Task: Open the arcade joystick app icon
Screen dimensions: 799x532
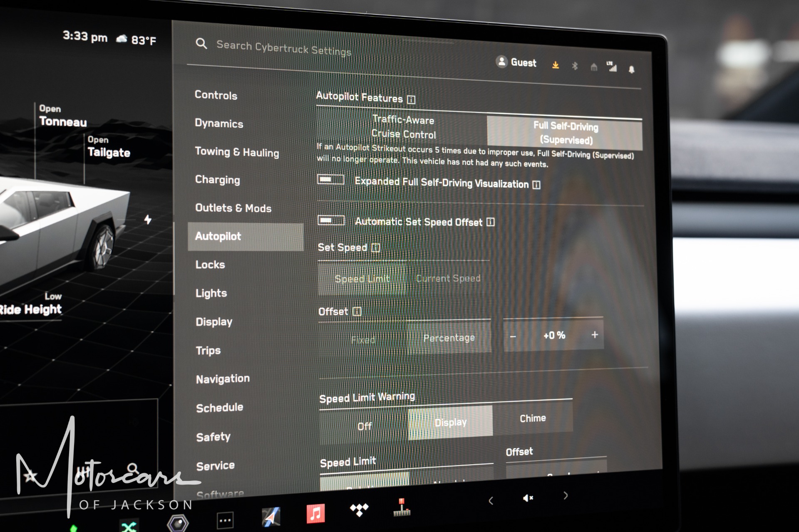Action: pos(402,507)
